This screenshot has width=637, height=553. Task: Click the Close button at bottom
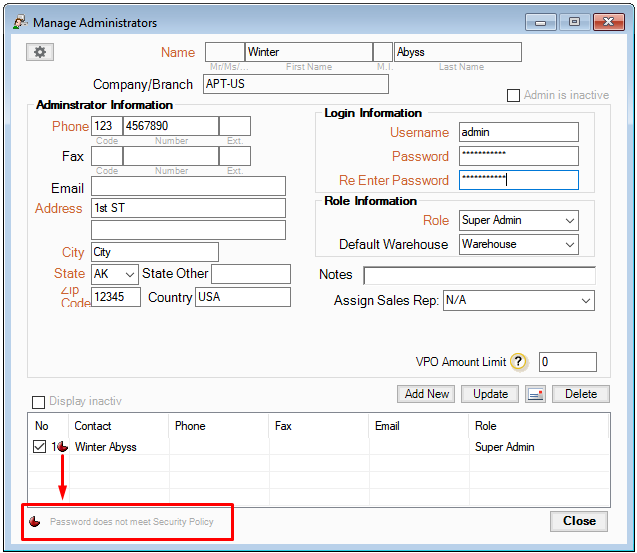(x=579, y=521)
